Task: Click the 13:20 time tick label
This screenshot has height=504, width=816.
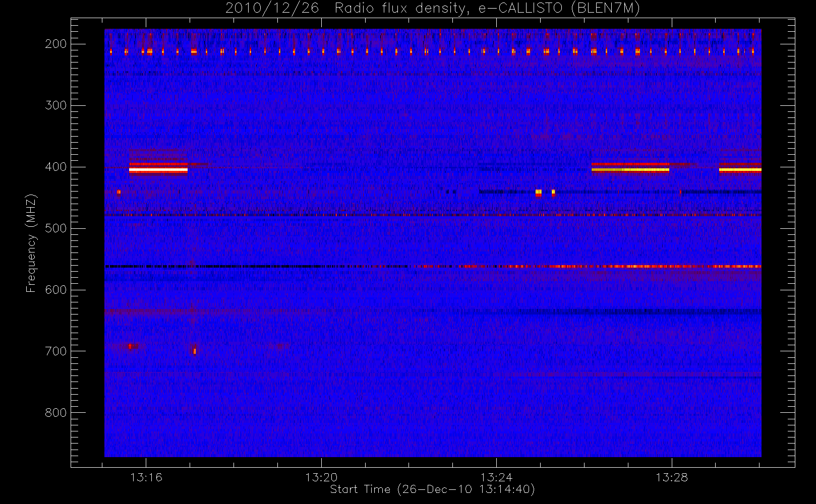Action: point(321,477)
